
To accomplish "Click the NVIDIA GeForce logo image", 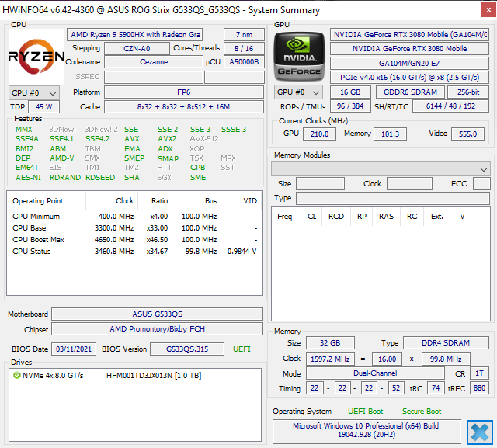I will 299,57.
